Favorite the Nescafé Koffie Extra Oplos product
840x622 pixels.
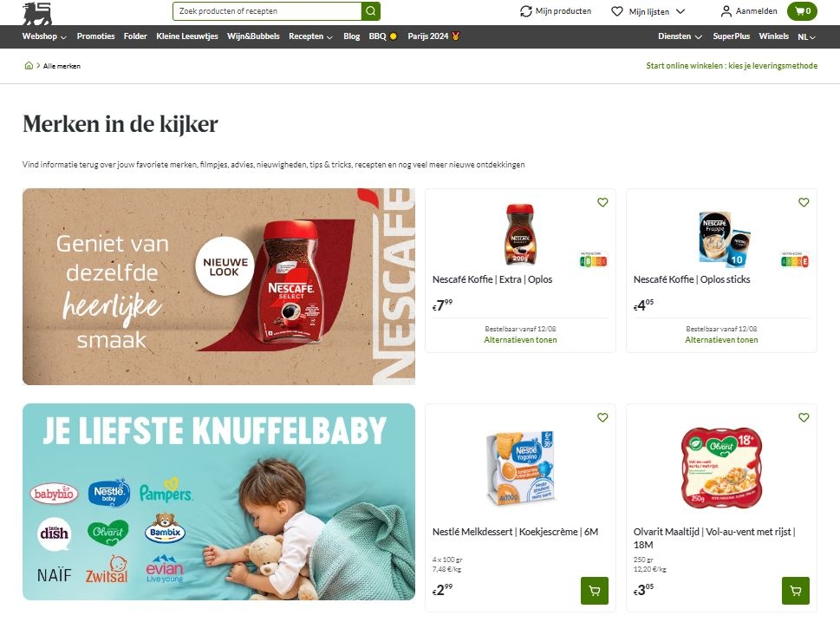(x=602, y=202)
